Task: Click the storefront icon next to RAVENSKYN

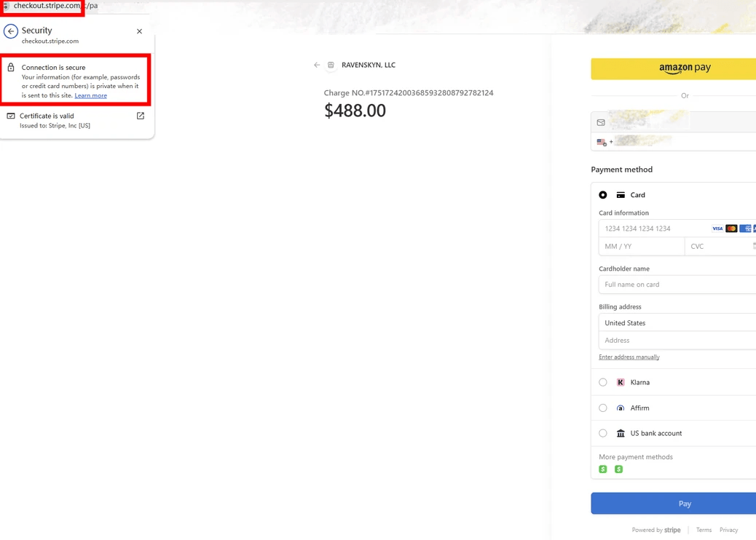Action: click(331, 65)
